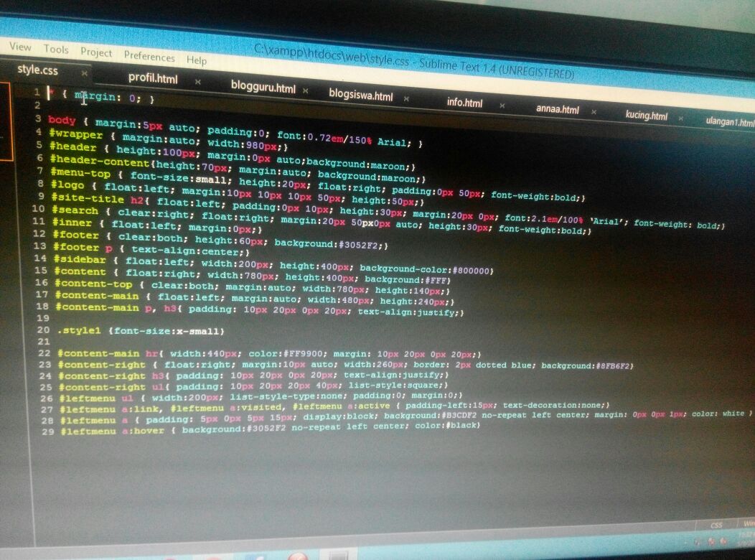This screenshot has height=560, width=755.
Task: Switch to the profil.html tab
Action: tap(153, 78)
